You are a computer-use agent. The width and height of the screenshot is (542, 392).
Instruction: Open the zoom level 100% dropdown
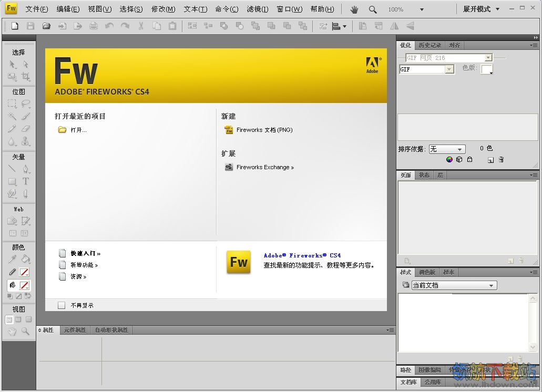[x=422, y=9]
